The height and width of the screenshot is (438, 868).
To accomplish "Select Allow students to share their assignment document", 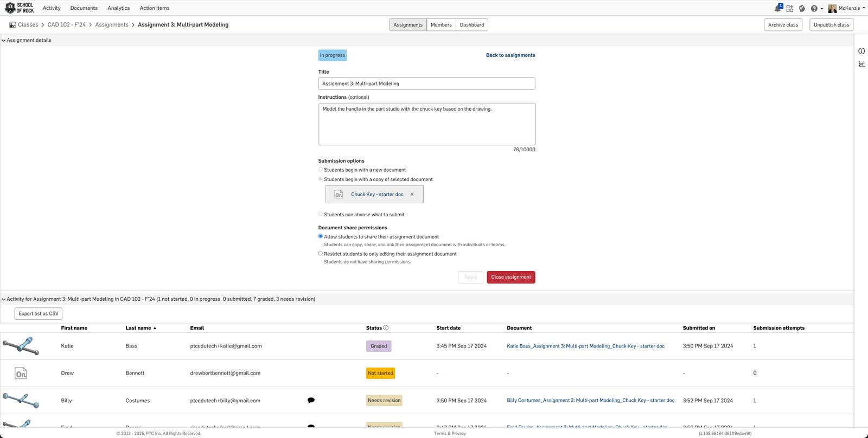I will tap(321, 236).
